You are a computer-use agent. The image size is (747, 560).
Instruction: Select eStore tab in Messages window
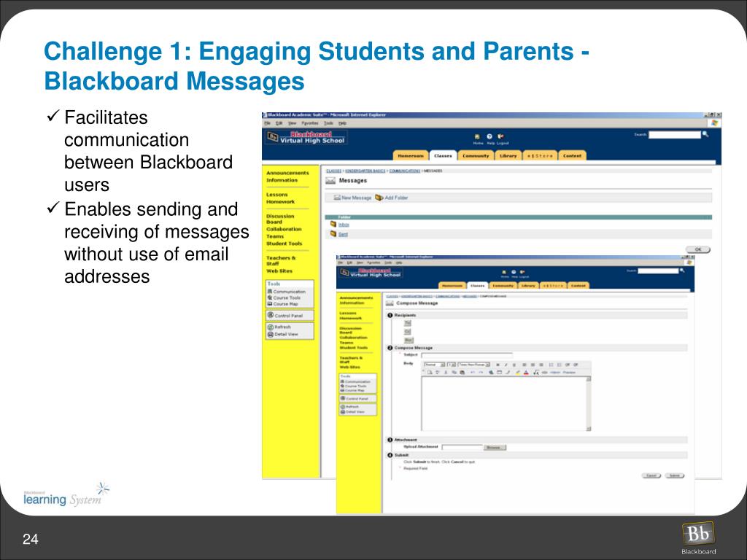tap(540, 156)
